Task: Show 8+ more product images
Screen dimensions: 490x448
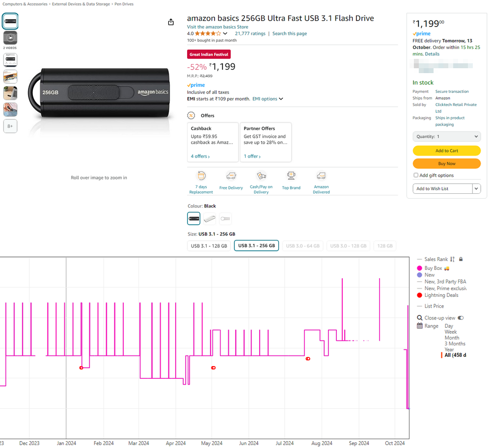Action: (x=10, y=126)
